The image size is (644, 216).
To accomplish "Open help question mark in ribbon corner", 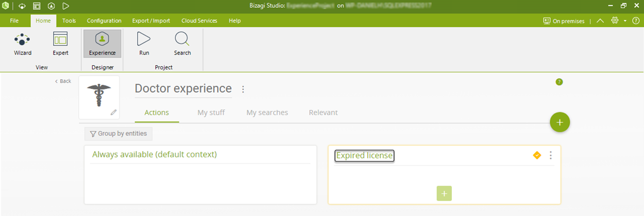I will [x=635, y=21].
